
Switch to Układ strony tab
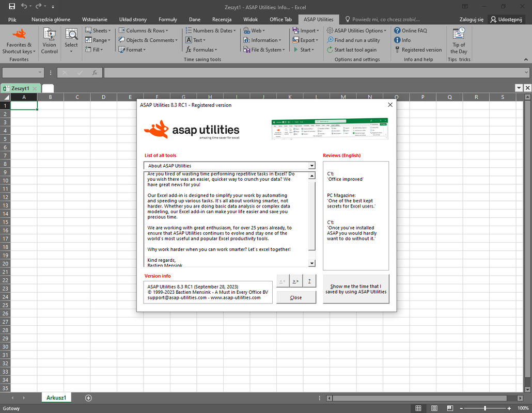click(133, 19)
